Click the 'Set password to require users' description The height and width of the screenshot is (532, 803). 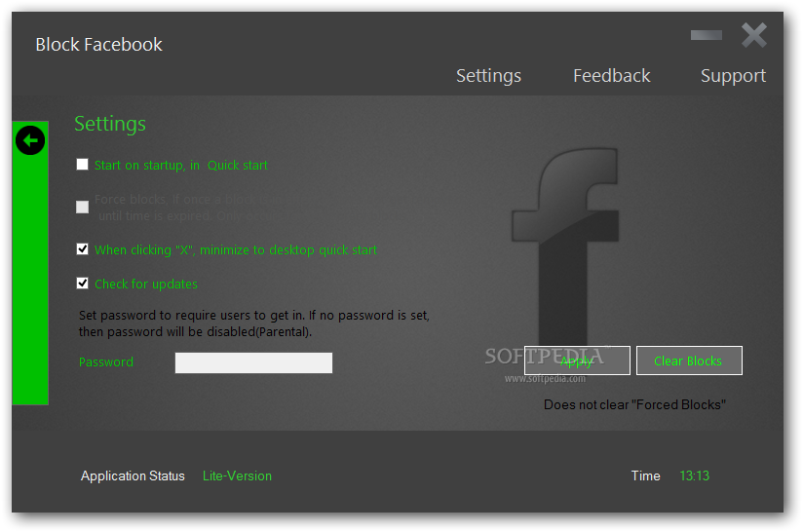coord(254,323)
